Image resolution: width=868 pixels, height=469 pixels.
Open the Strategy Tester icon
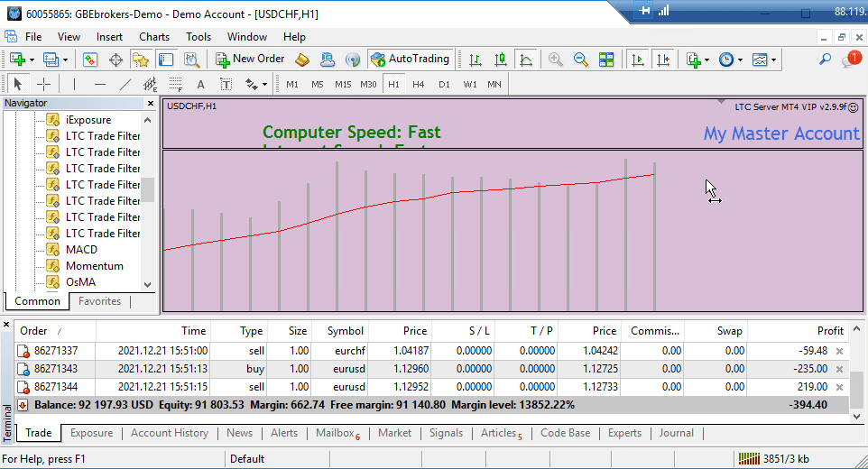[191, 60]
